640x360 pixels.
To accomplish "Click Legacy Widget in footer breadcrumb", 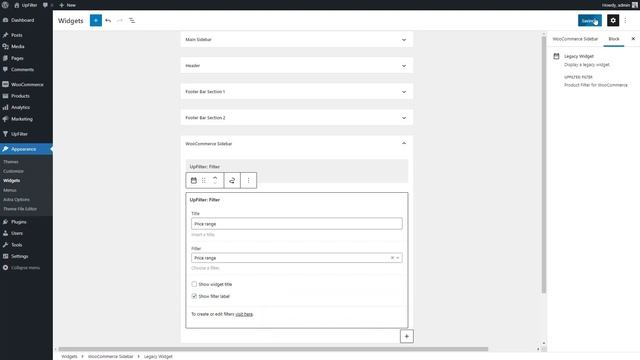I will click(x=158, y=356).
